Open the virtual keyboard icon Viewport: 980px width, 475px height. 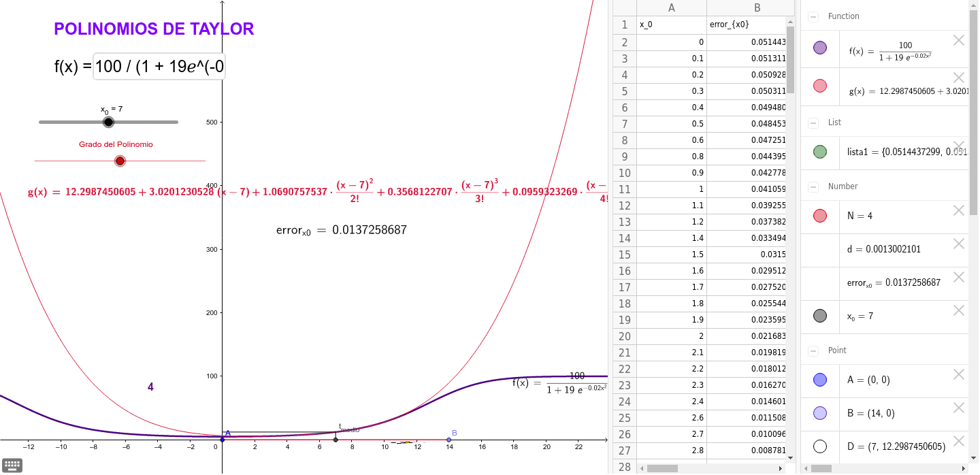coord(12,465)
